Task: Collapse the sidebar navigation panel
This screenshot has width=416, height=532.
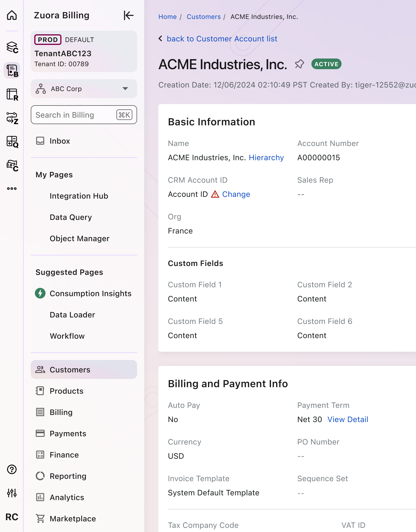Action: coord(129,15)
